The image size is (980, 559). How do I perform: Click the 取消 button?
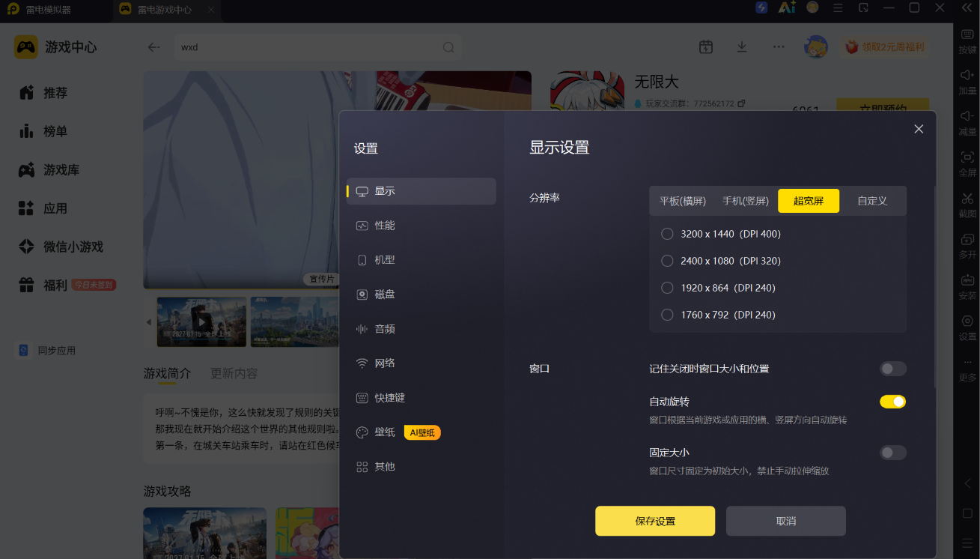coord(786,521)
